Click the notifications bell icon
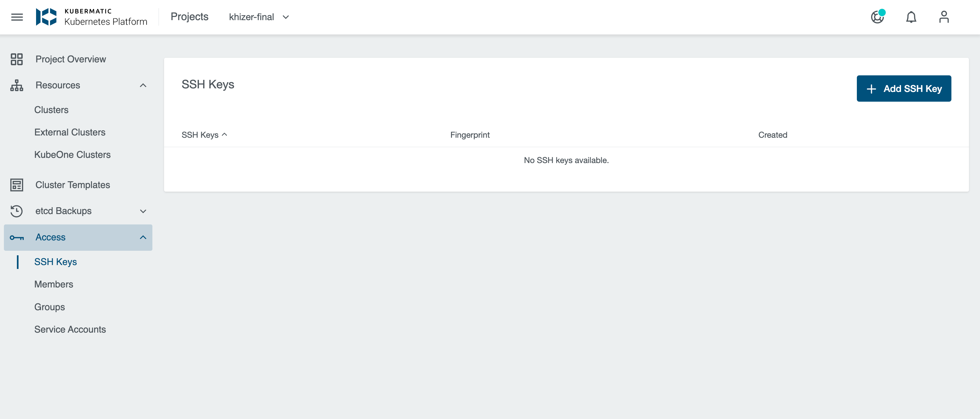980x419 pixels. click(910, 17)
